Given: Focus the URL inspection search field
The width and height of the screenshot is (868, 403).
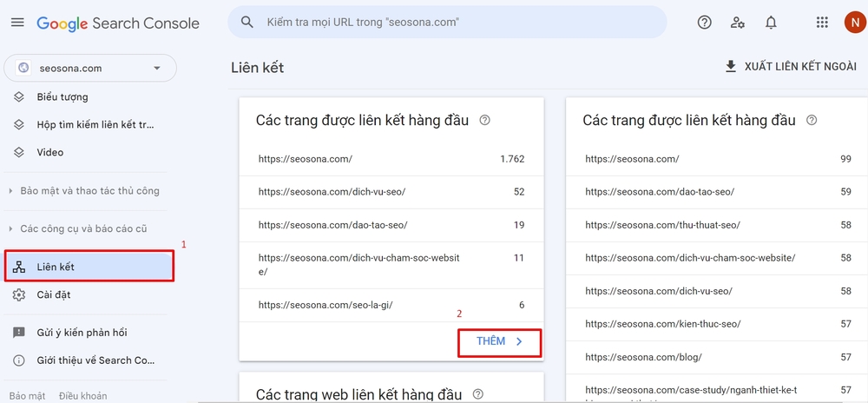Looking at the screenshot, I should pyautogui.click(x=447, y=22).
